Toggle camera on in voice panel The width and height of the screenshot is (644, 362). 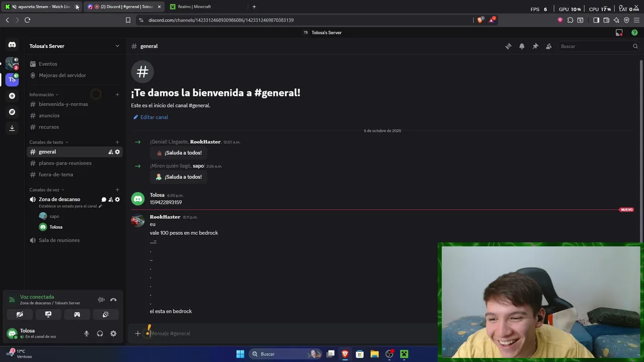click(x=20, y=314)
